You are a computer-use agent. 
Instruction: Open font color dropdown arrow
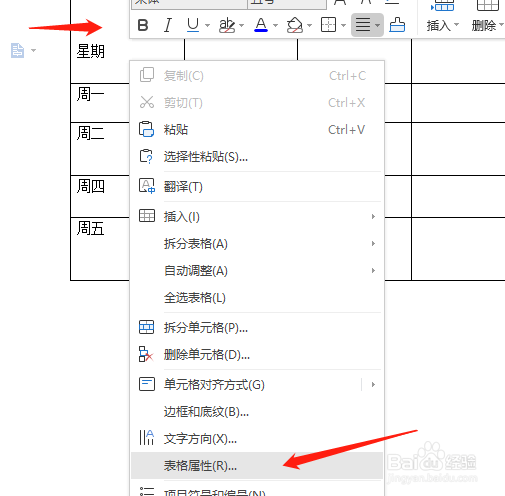[275, 25]
